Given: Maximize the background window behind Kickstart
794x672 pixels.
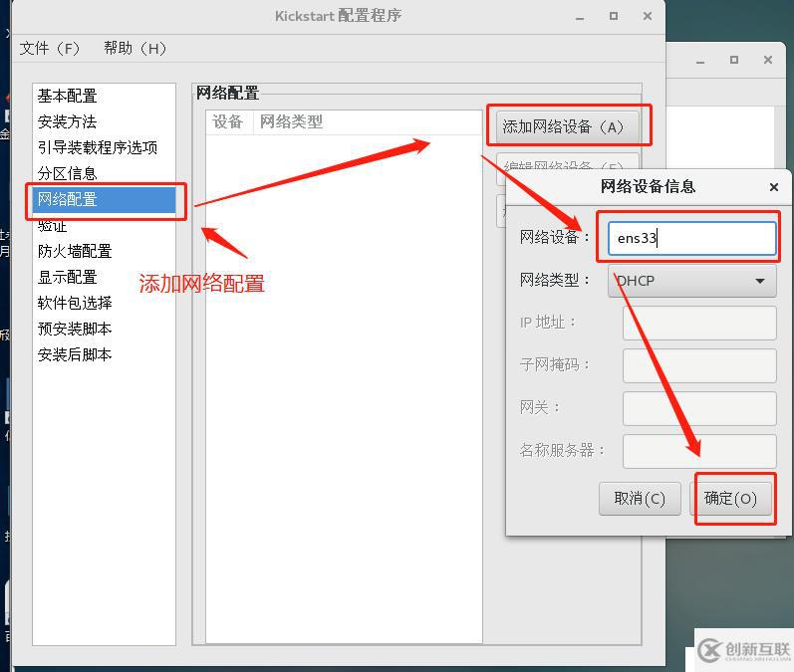Looking at the screenshot, I should click(x=734, y=60).
